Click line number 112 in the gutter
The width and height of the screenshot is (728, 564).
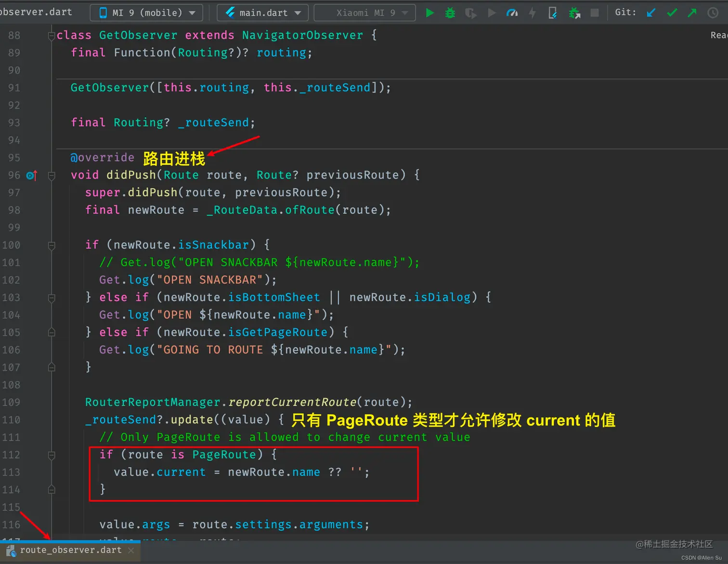tap(11, 455)
